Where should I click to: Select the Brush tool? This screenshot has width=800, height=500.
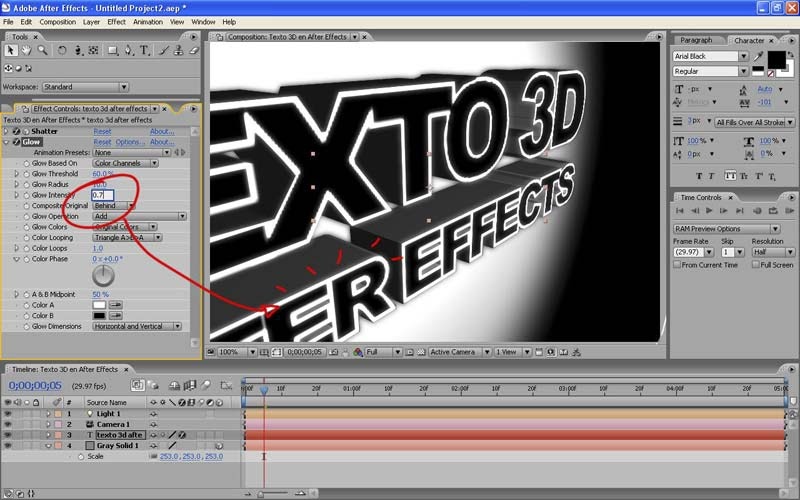[163, 50]
